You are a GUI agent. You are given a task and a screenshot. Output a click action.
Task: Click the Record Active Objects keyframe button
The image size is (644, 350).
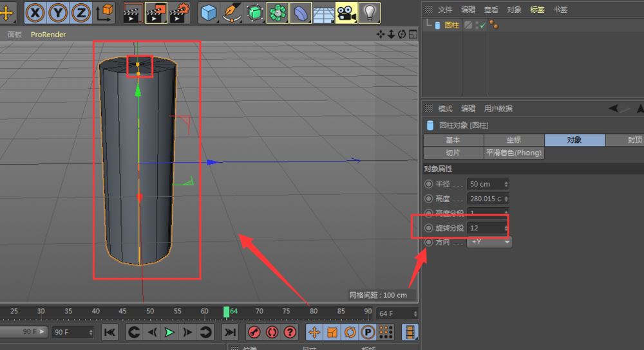click(254, 332)
